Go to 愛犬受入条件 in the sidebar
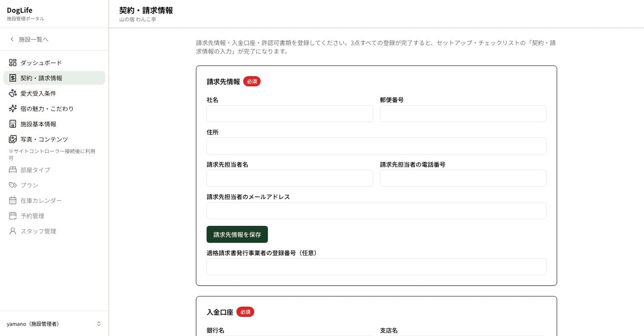The image size is (644, 336). click(x=54, y=94)
